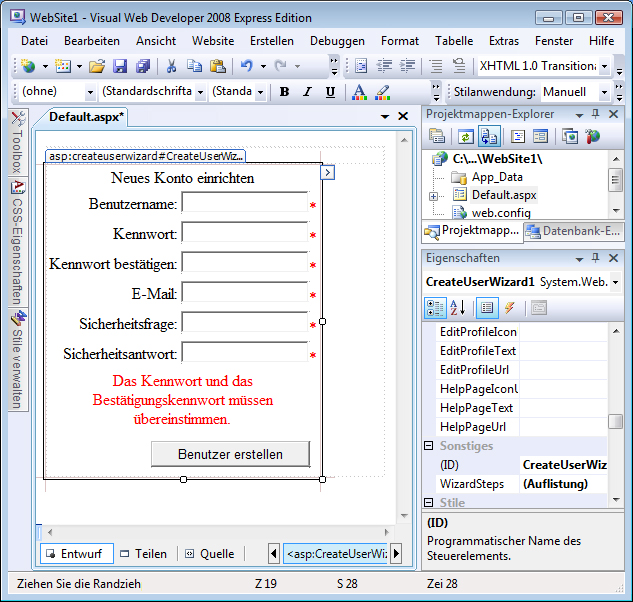
Task: Click the Undo arrow icon
Action: (246, 66)
